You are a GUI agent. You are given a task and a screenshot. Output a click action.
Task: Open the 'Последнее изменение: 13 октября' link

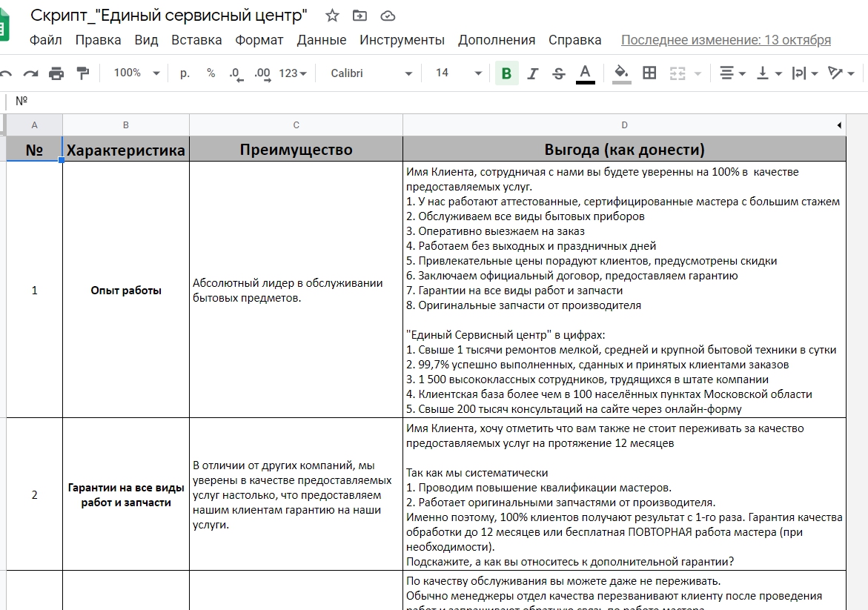tap(726, 40)
